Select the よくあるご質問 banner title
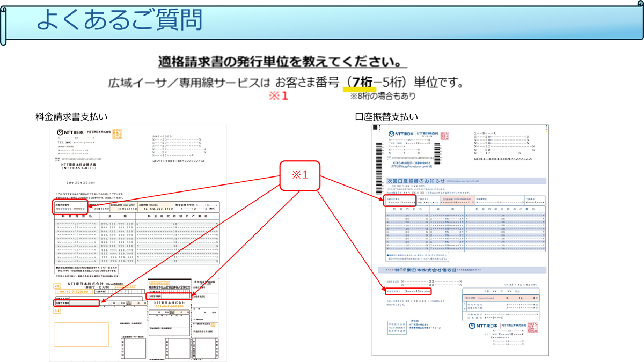The width and height of the screenshot is (644, 362). point(120,21)
